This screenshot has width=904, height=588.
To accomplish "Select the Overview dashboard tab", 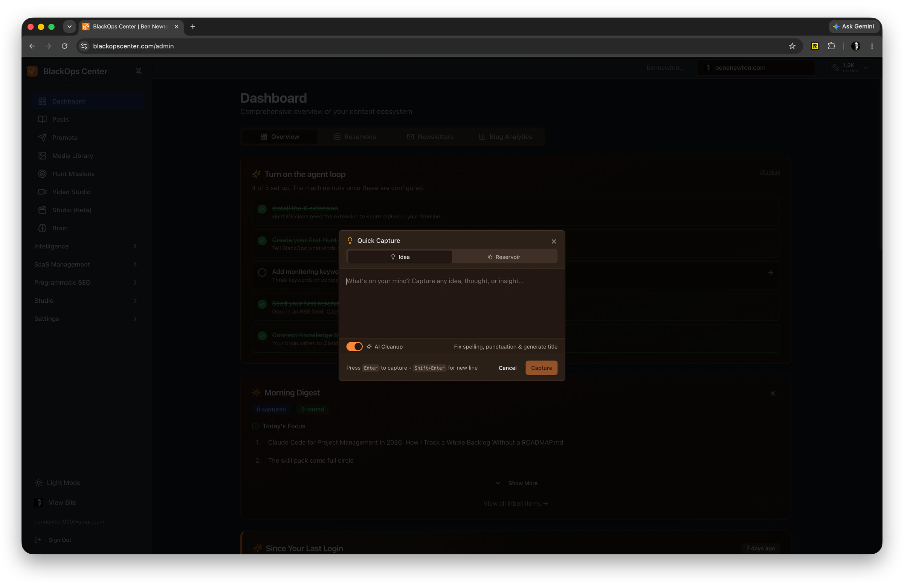I will (279, 137).
